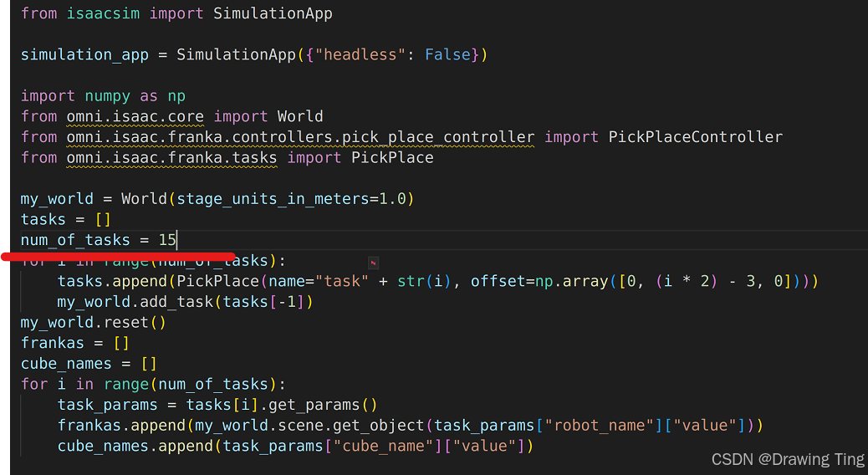Viewport: 868px width, 475px height.
Task: Click "value" in the cube_names.append line
Action: pyautogui.click(x=484, y=447)
